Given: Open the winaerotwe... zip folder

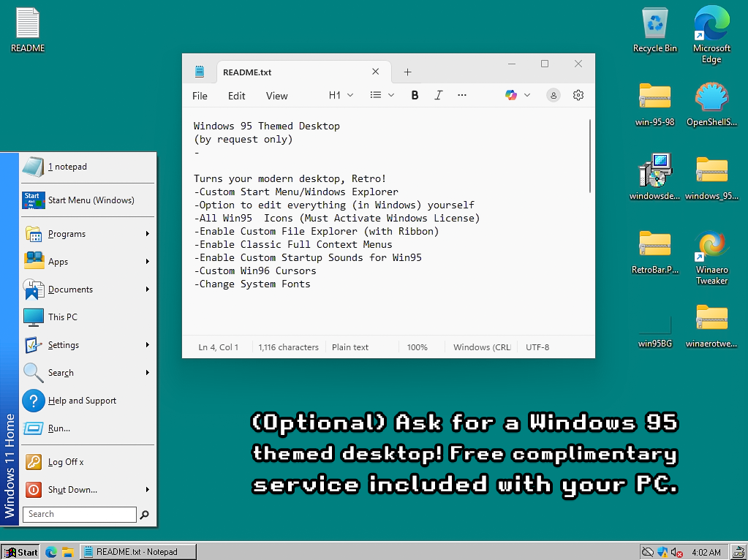Looking at the screenshot, I should tap(711, 326).
